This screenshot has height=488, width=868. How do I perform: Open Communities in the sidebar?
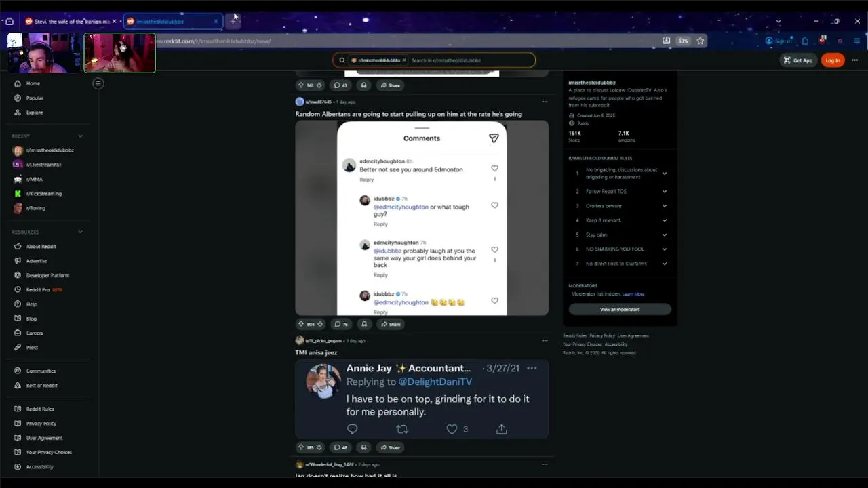click(41, 371)
